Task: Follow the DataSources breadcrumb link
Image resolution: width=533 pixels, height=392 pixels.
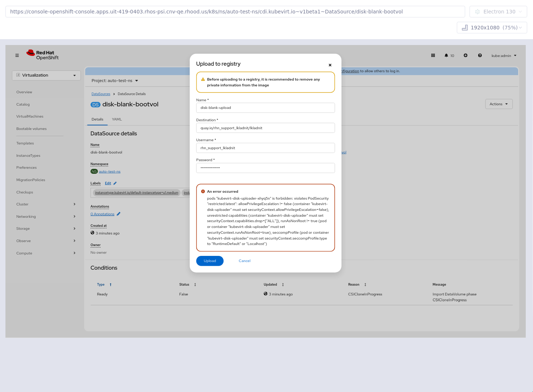Action: pos(101,94)
